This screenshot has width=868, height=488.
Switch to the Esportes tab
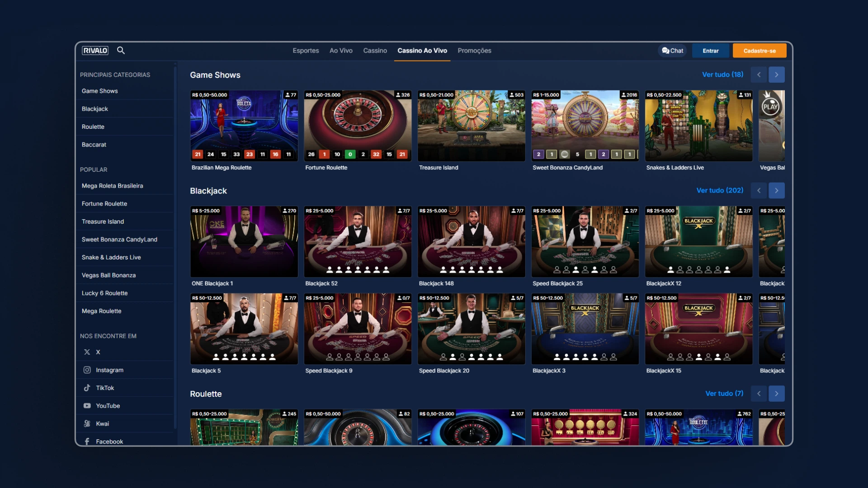tap(306, 51)
